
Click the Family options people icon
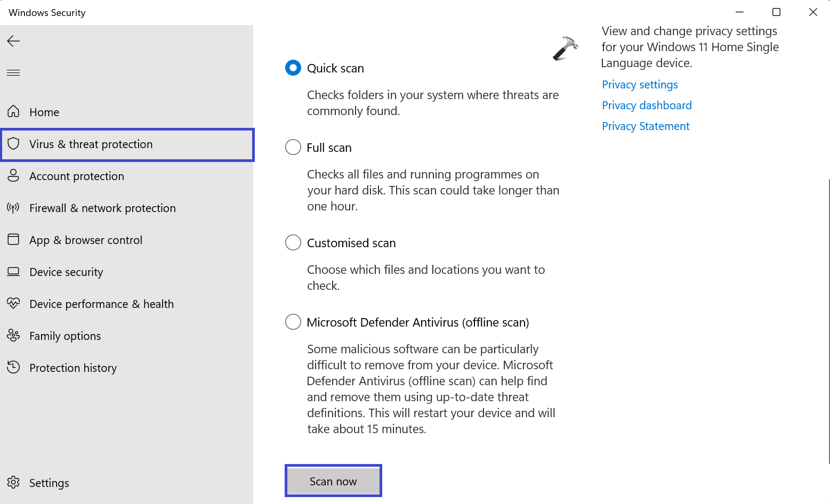[x=13, y=335]
